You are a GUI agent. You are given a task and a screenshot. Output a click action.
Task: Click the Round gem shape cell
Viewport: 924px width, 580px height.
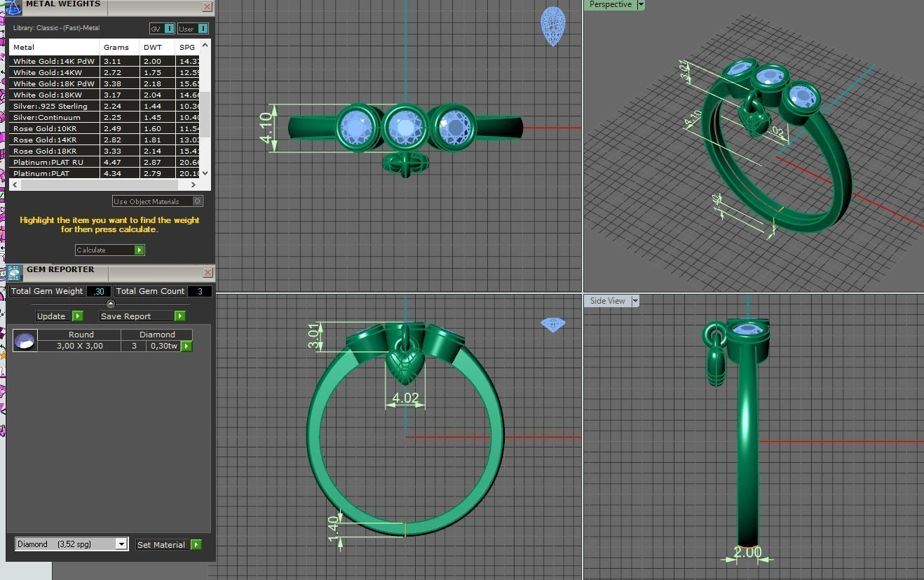81,335
